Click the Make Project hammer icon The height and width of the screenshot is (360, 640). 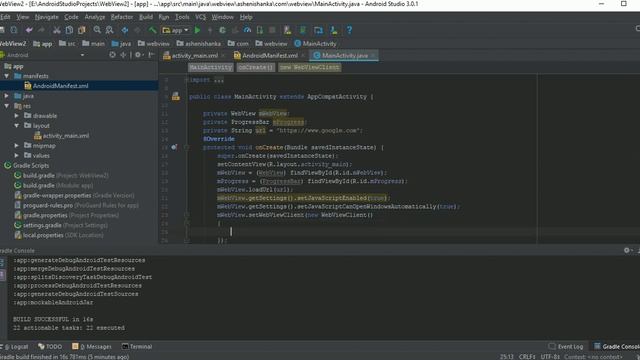tap(152, 30)
